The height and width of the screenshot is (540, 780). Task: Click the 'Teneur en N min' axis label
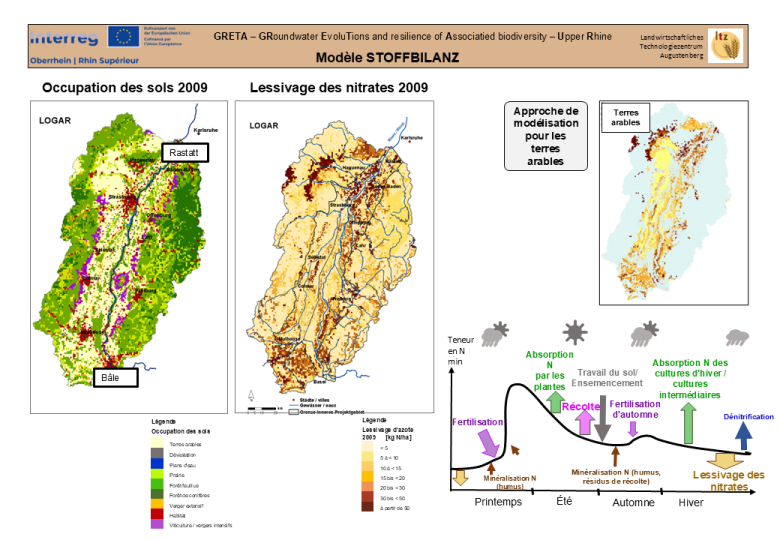click(461, 351)
